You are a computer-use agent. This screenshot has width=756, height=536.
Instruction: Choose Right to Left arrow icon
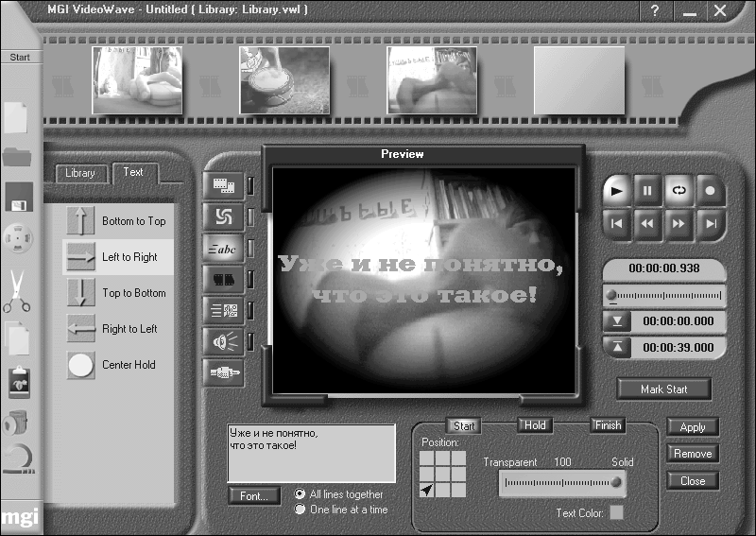(x=80, y=329)
